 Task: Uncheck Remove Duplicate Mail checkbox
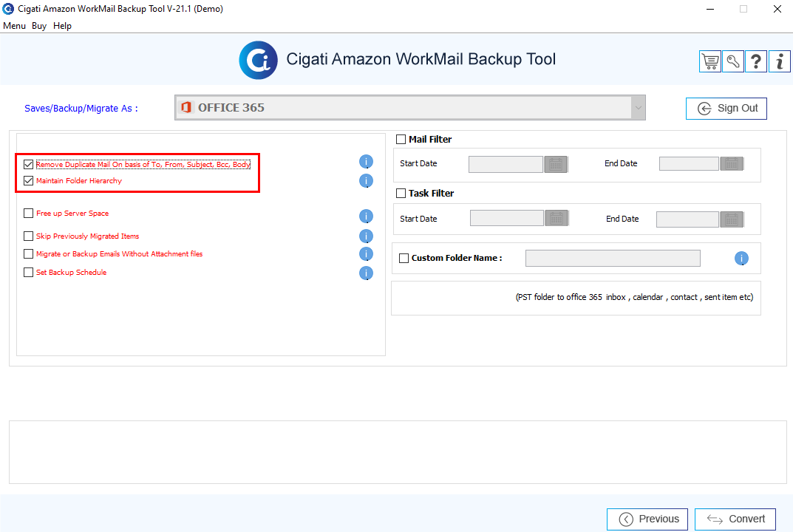[x=28, y=164]
